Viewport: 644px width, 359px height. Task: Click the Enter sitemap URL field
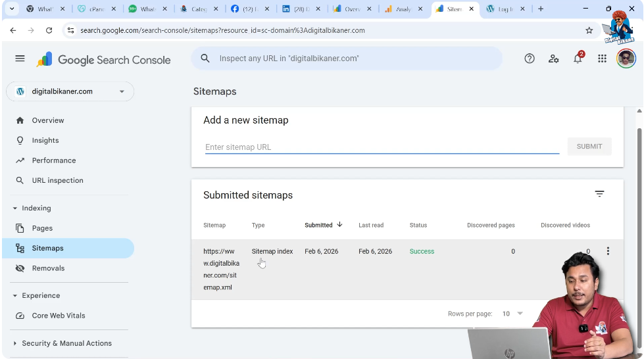click(x=382, y=147)
